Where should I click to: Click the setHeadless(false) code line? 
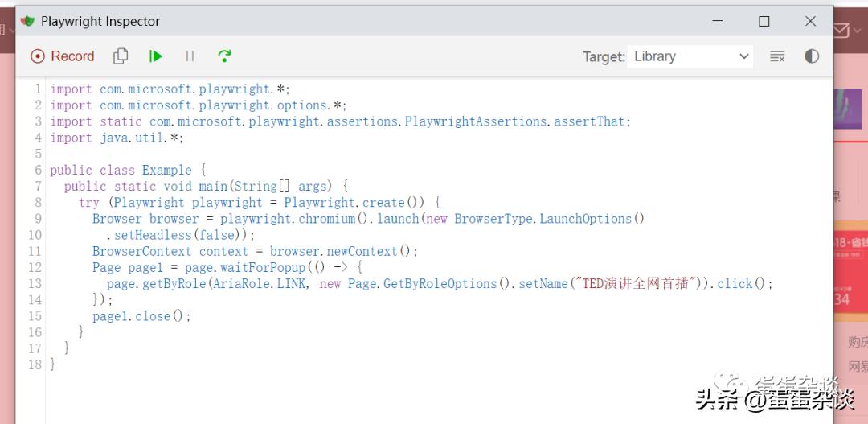pyautogui.click(x=180, y=235)
